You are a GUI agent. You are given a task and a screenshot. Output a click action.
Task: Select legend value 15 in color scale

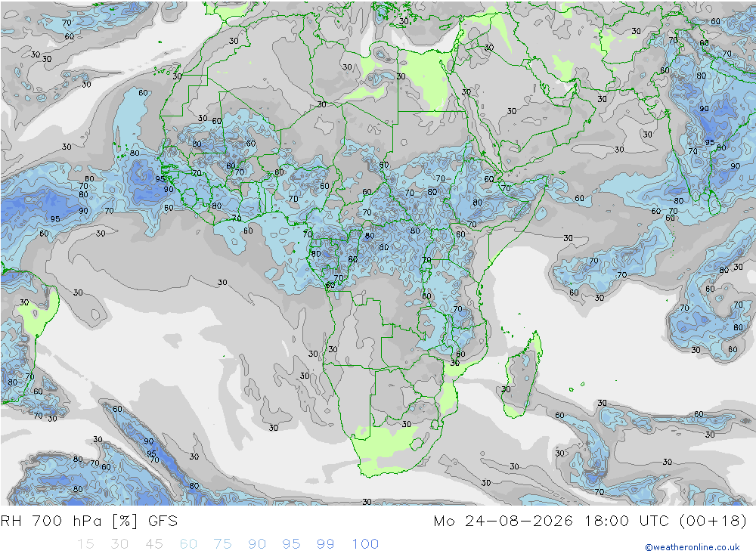85,544
